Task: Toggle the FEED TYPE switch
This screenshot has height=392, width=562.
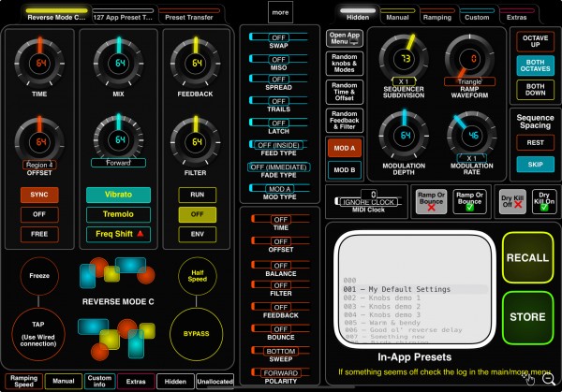Action: (x=278, y=145)
